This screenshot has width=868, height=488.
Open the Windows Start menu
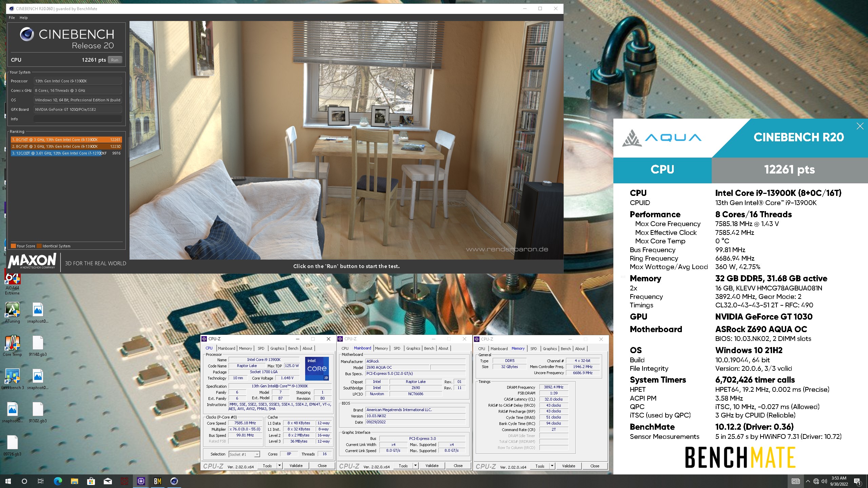pyautogui.click(x=8, y=481)
